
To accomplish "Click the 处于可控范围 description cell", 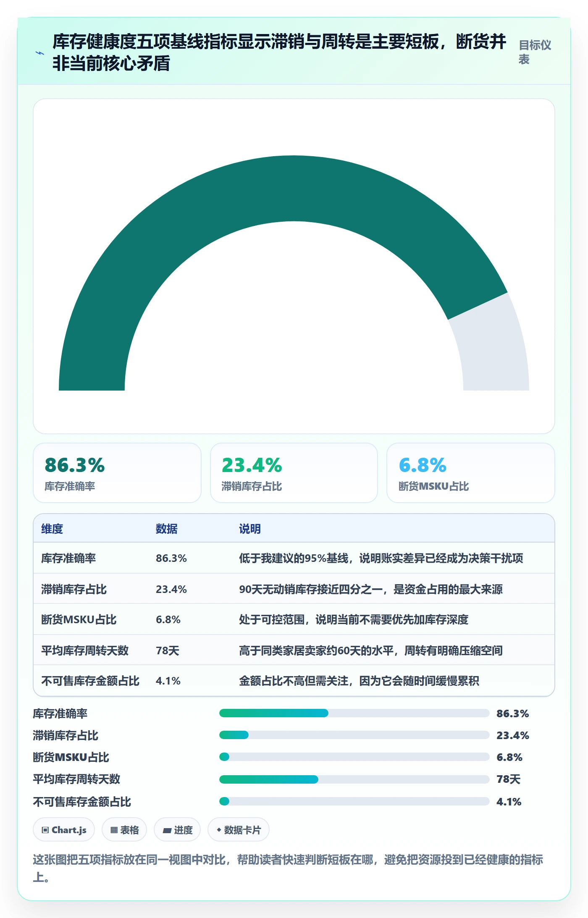I will pyautogui.click(x=354, y=619).
